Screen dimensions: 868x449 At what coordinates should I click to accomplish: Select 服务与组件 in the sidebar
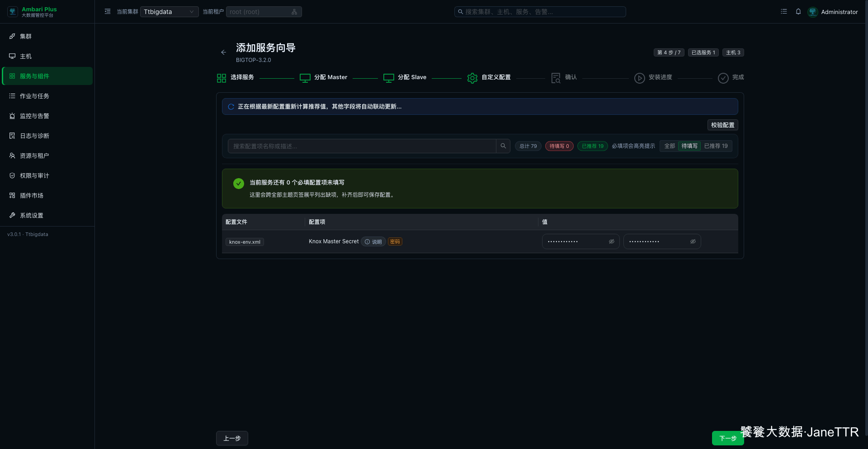click(x=47, y=76)
